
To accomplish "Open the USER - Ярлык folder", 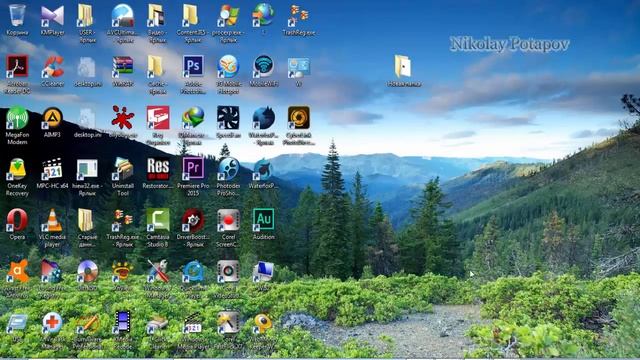I will click(x=87, y=16).
